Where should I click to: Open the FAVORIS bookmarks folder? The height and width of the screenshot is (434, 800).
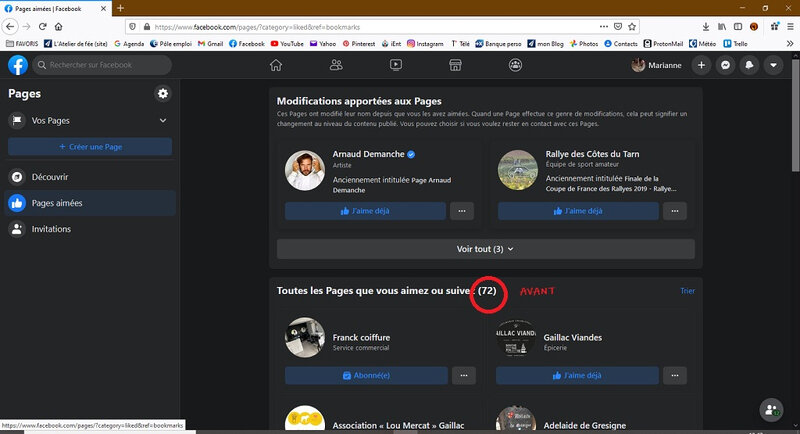[x=22, y=44]
